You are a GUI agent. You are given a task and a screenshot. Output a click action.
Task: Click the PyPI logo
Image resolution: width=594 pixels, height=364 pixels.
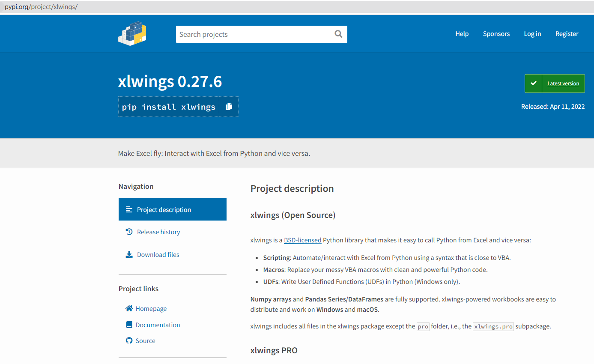tap(132, 33)
